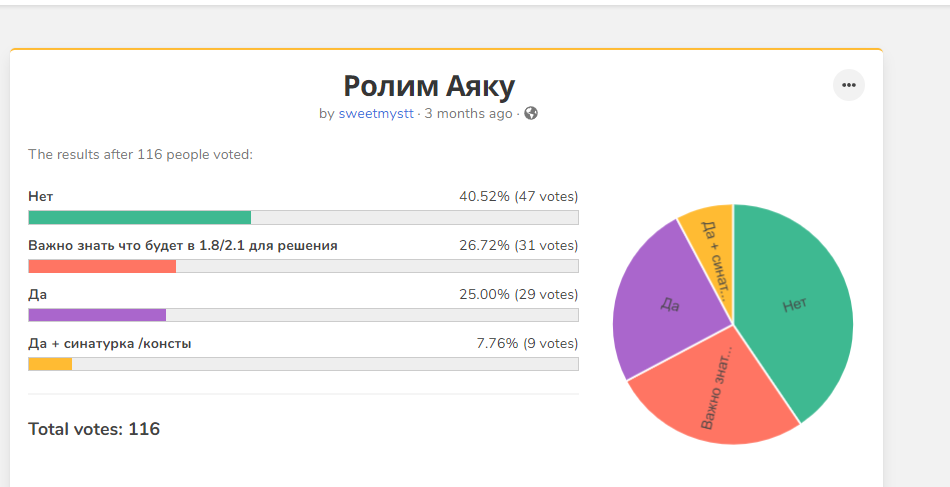Click the poll title "Ролим Аяку"
This screenshot has height=487, width=950.
(x=429, y=86)
